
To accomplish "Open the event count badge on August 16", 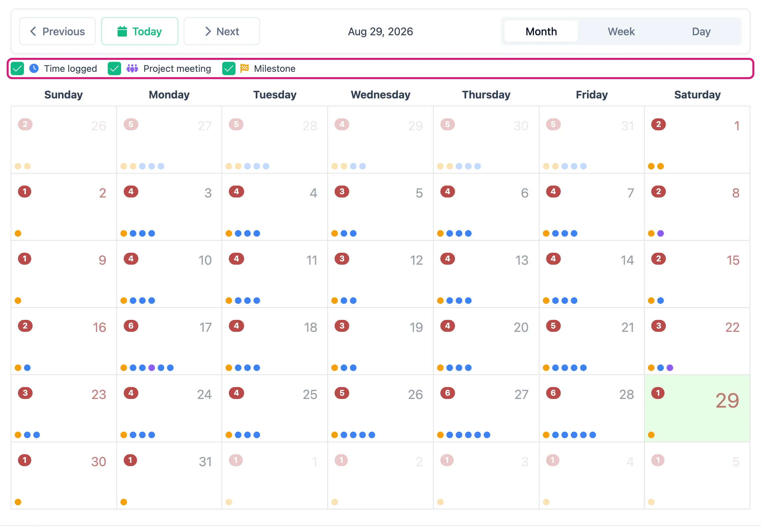I will 25,326.
